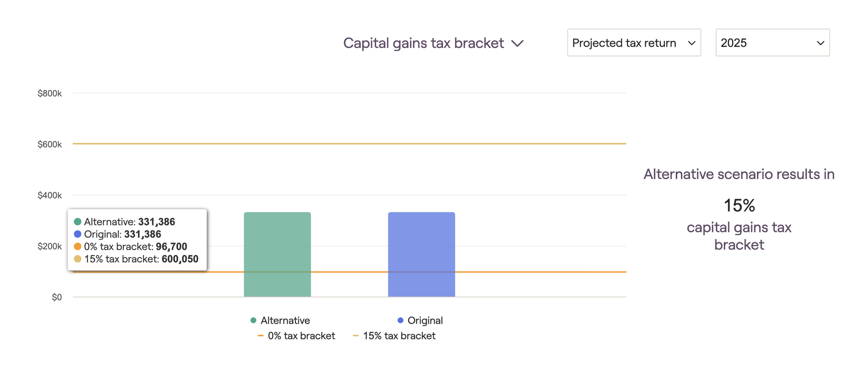The height and width of the screenshot is (377, 868).
Task: Open the Projected tax return dropdown
Action: click(624, 43)
